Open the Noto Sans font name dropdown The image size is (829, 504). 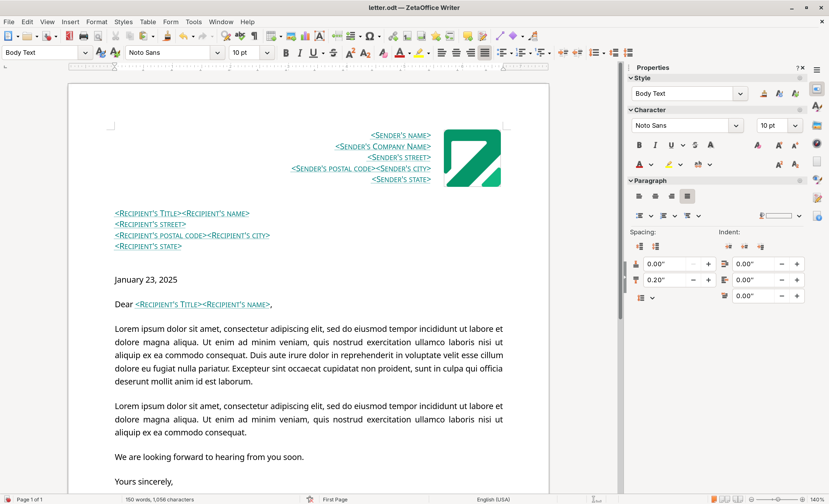coord(217,53)
